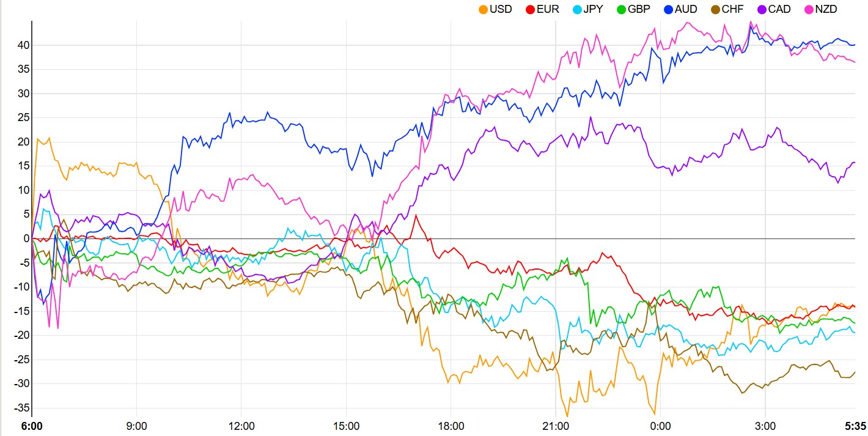Click the green GBP legend dot
The height and width of the screenshot is (436, 868).
[622, 9]
